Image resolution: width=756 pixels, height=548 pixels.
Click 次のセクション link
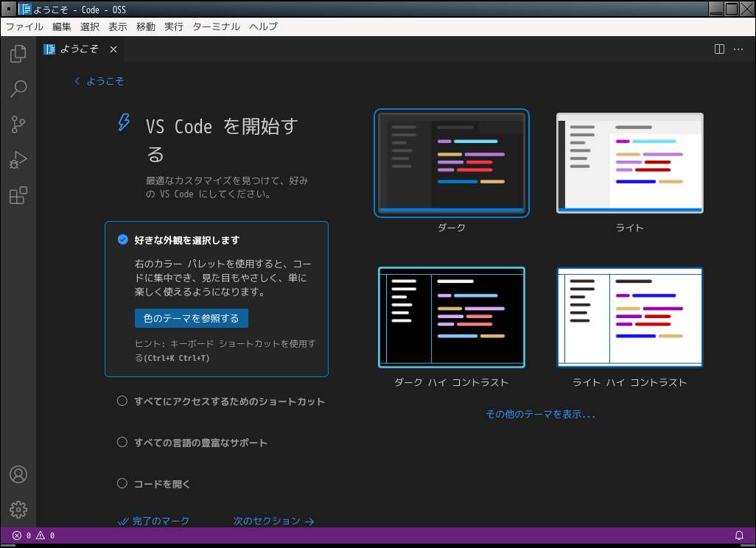coord(273,521)
